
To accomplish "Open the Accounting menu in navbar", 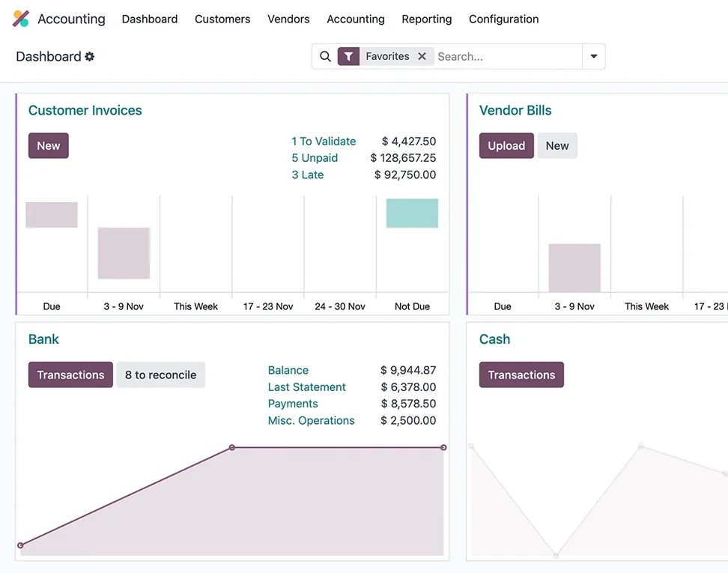I will click(x=356, y=19).
